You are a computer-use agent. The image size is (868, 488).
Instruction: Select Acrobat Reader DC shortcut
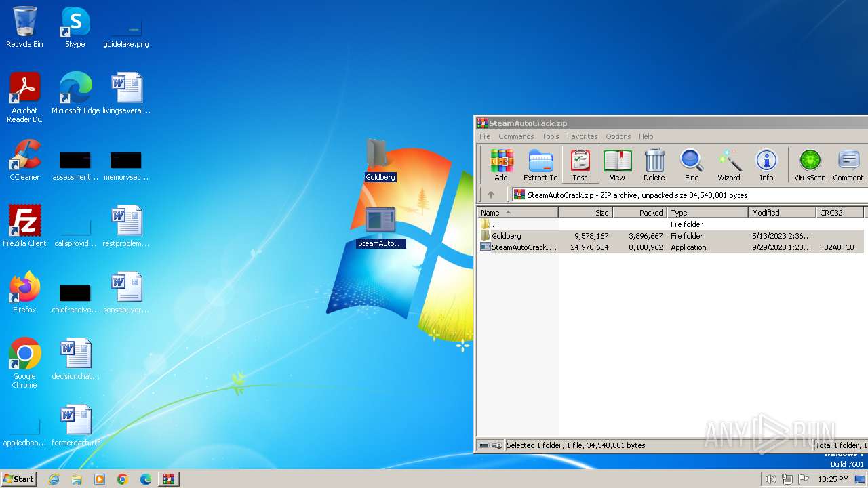[x=24, y=98]
